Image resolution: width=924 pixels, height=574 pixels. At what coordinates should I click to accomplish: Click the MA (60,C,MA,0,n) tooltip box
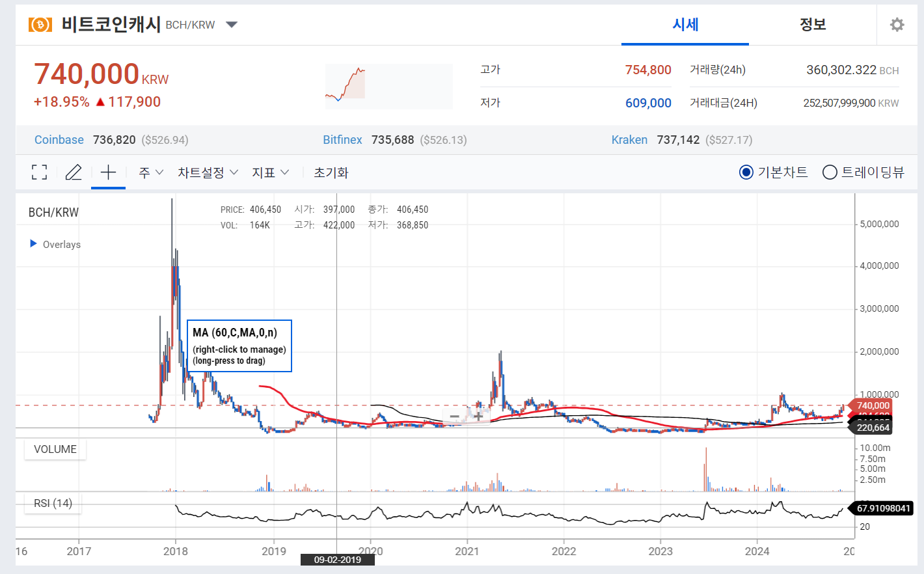pyautogui.click(x=239, y=346)
